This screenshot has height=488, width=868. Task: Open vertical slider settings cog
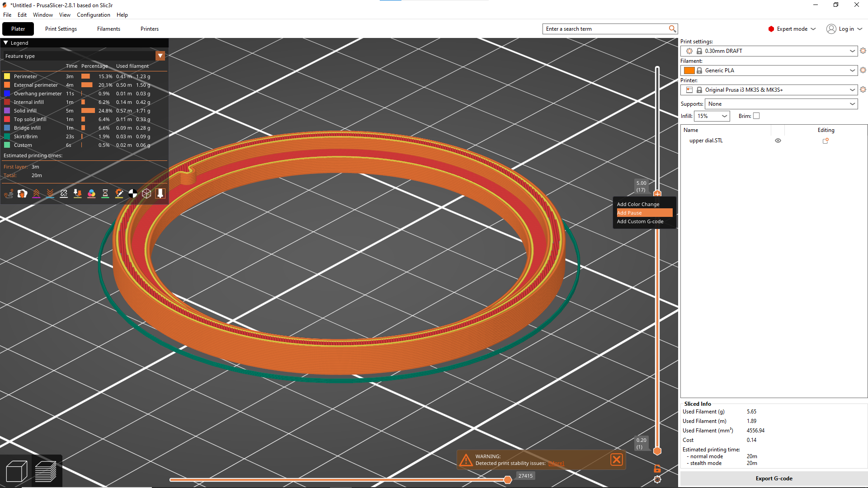657,479
